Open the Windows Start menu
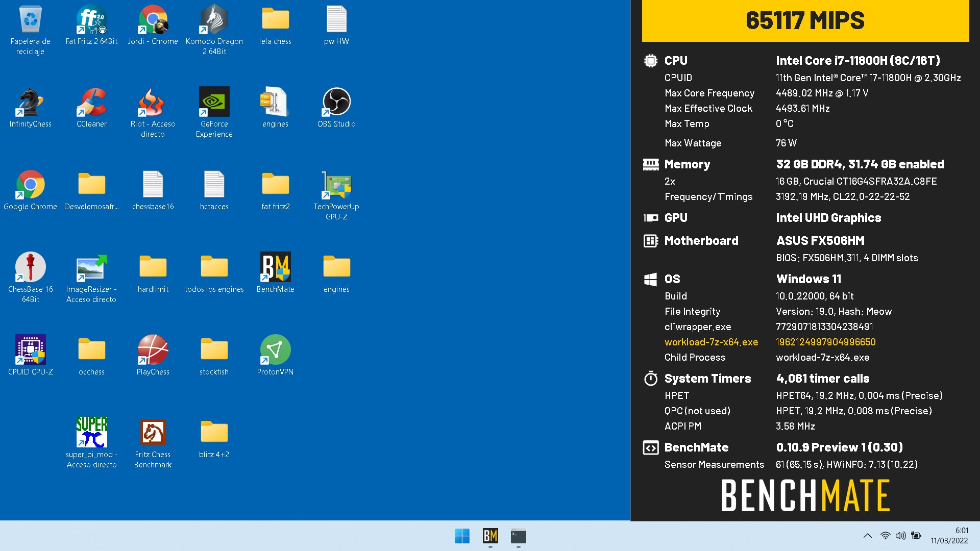 (x=462, y=536)
